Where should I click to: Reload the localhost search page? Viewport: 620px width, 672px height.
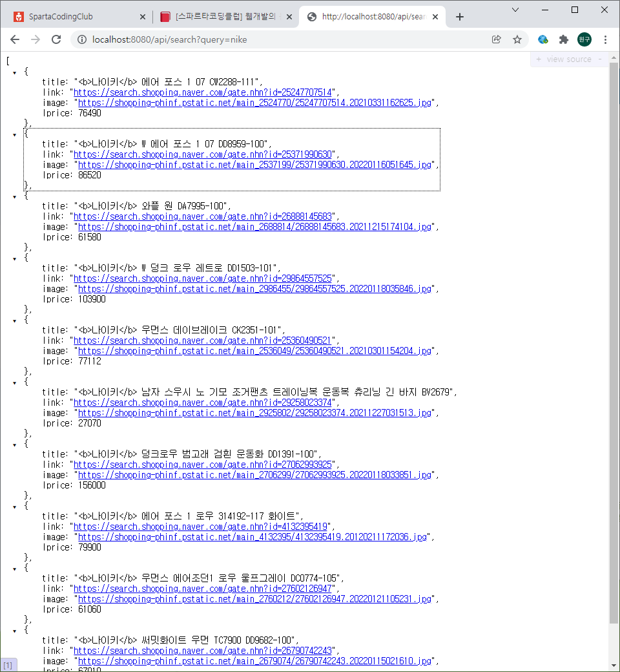[x=56, y=39]
